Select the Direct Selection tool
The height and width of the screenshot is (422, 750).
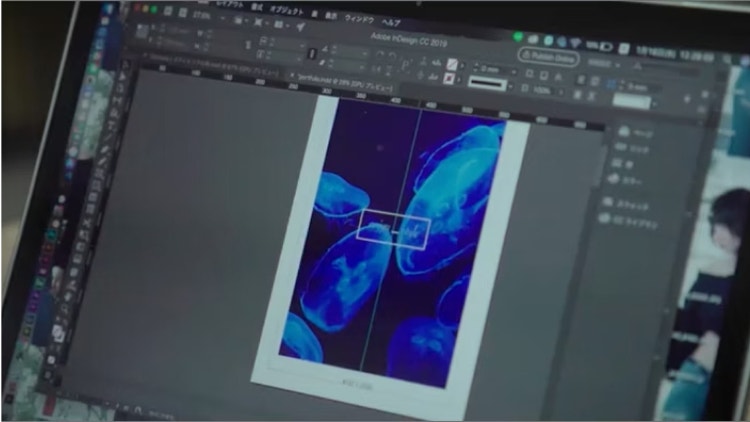[121, 77]
